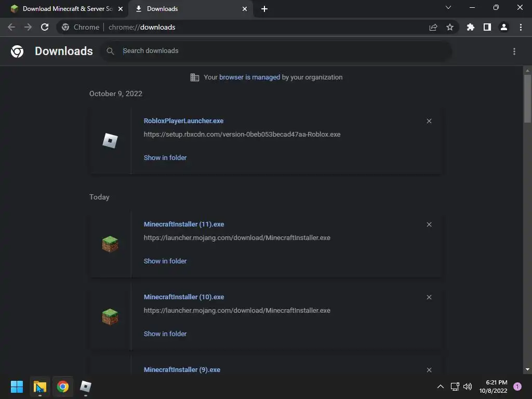Image resolution: width=532 pixels, height=399 pixels.
Task: Click the scrollbar down arrow
Action: (x=527, y=369)
